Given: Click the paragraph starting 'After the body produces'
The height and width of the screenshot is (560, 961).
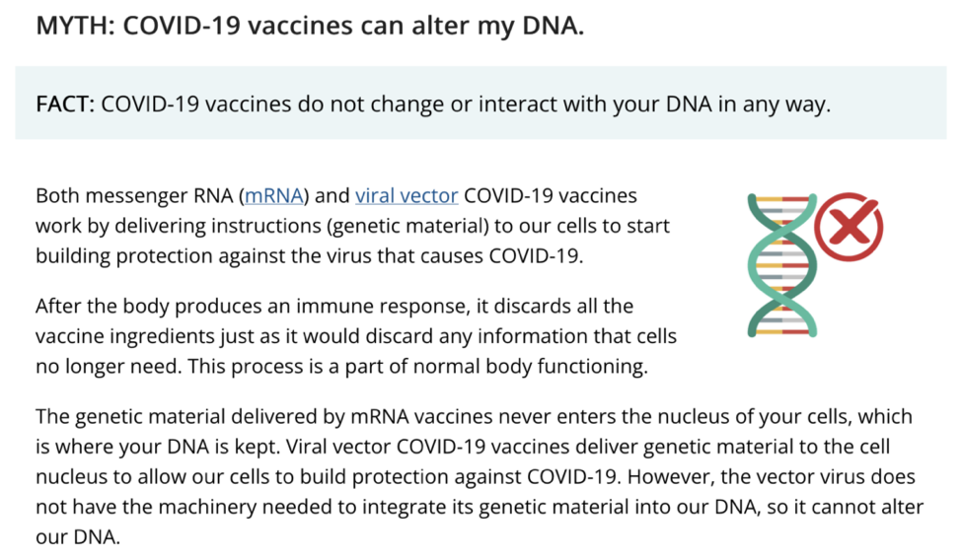Looking at the screenshot, I should click(356, 336).
